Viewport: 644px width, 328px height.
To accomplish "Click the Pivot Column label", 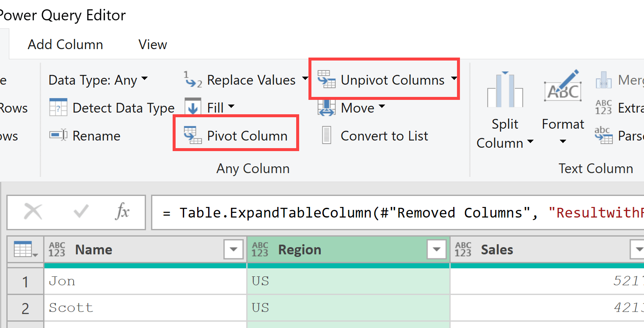I will click(x=247, y=136).
